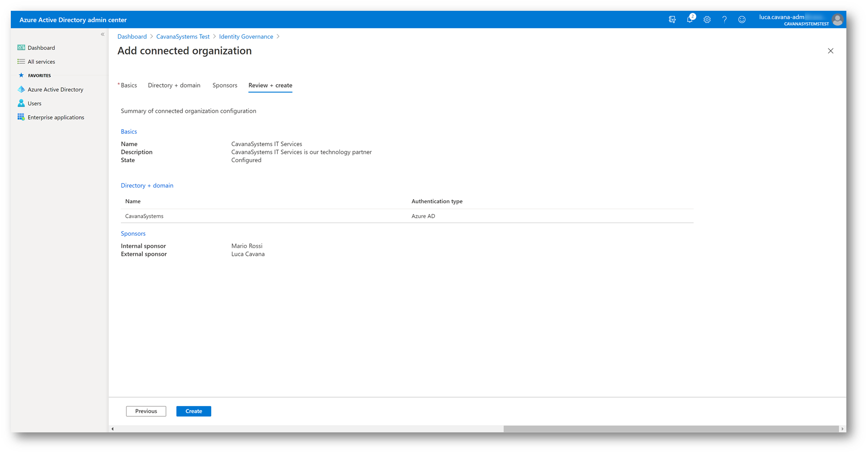The image size is (868, 454).
Task: Open Azure Active Directory in favorites
Action: click(55, 90)
